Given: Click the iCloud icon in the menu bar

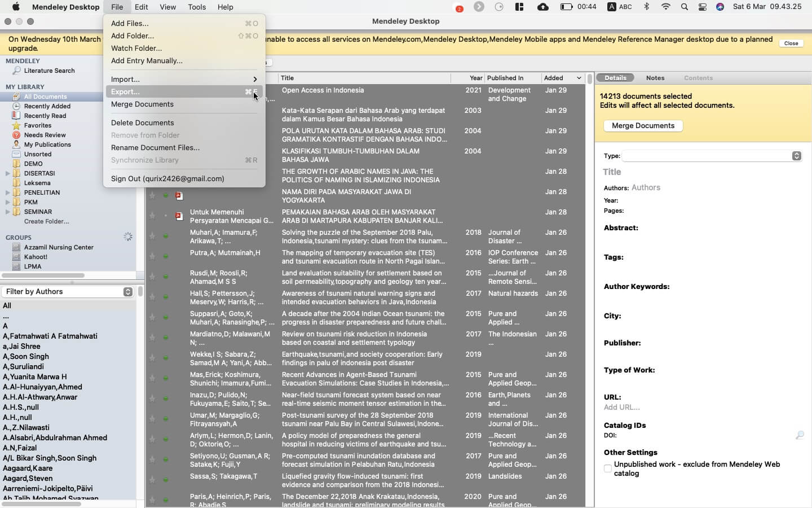Looking at the screenshot, I should (544, 7).
